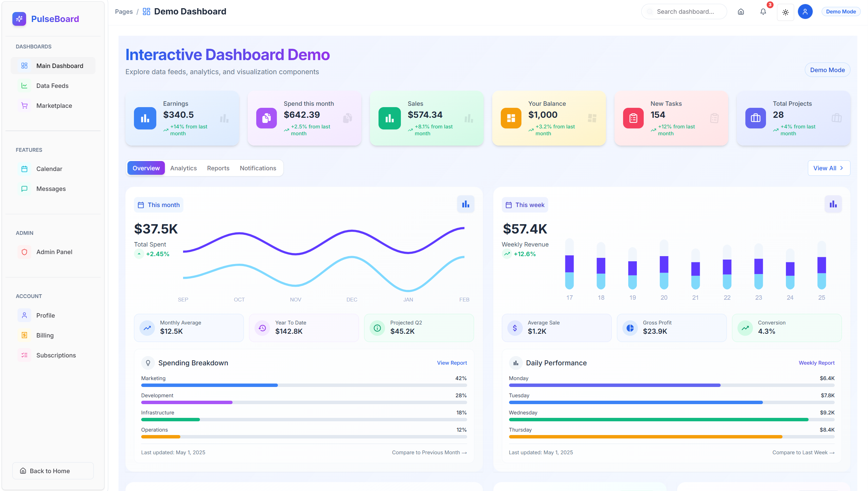The image size is (868, 491).
Task: Select the Marketplace cart icon
Action: (x=24, y=105)
